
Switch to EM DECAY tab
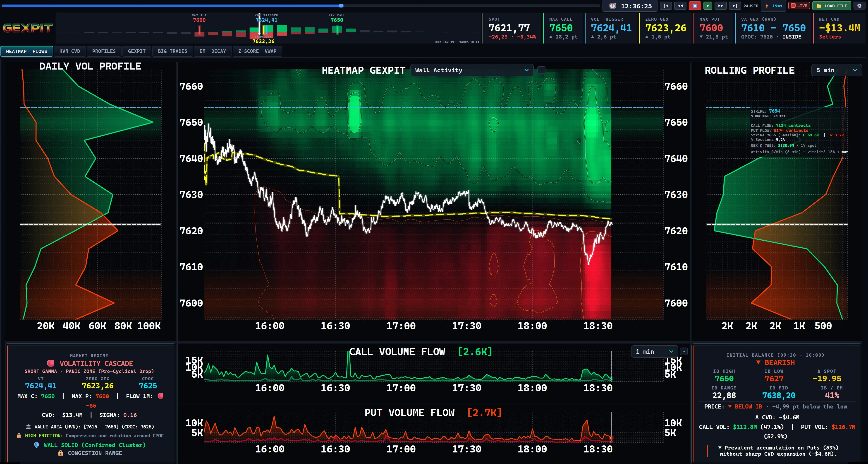pos(213,51)
